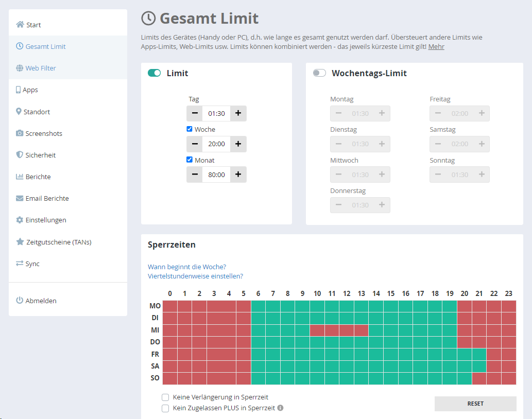Select Screenshots in the sidebar
Image resolution: width=532 pixels, height=419 pixels.
click(x=68, y=133)
